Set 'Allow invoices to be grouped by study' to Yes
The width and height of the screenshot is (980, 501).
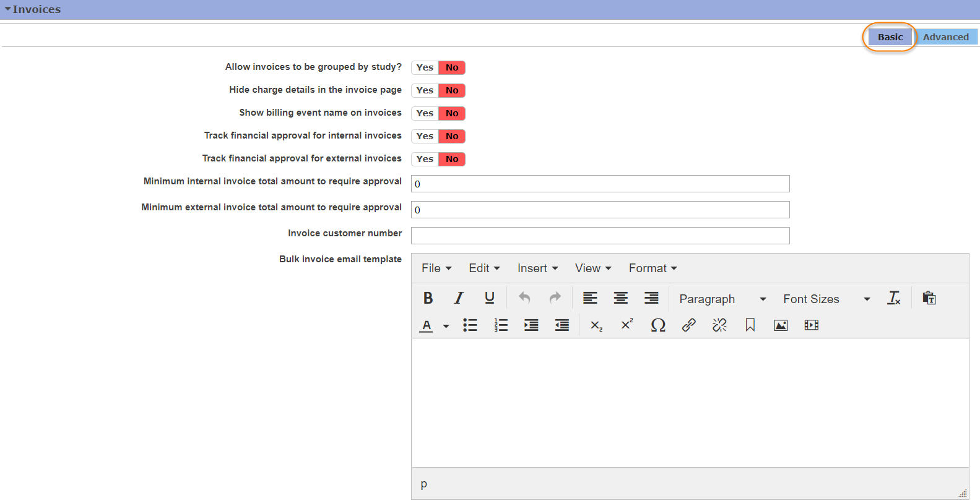(425, 67)
